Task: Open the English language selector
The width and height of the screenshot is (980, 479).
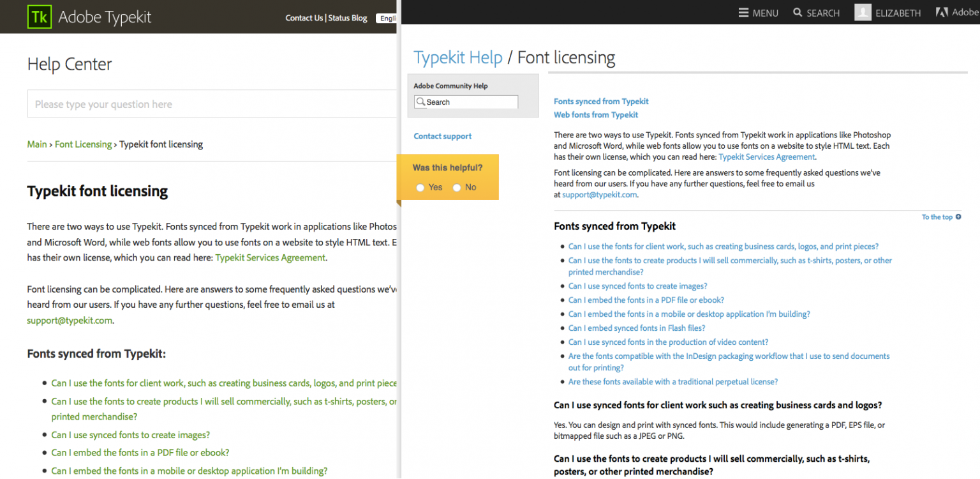Action: click(x=387, y=18)
